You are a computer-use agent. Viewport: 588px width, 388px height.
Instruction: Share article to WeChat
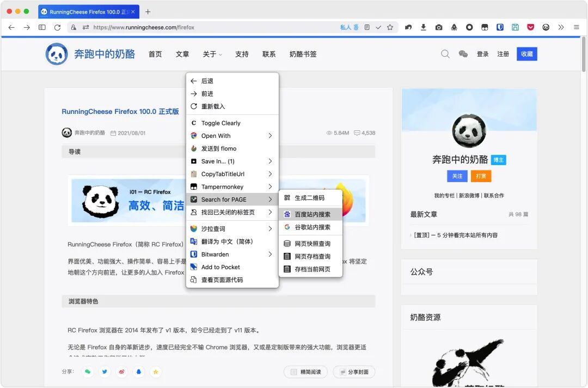click(x=88, y=372)
